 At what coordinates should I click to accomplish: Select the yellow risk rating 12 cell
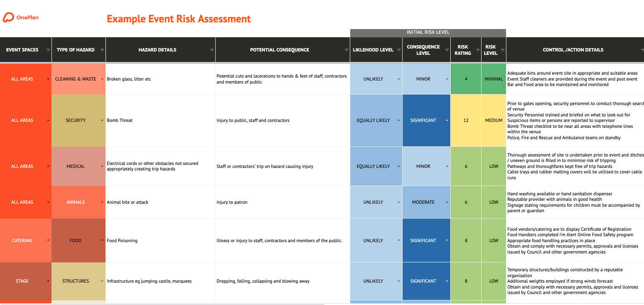tap(466, 120)
